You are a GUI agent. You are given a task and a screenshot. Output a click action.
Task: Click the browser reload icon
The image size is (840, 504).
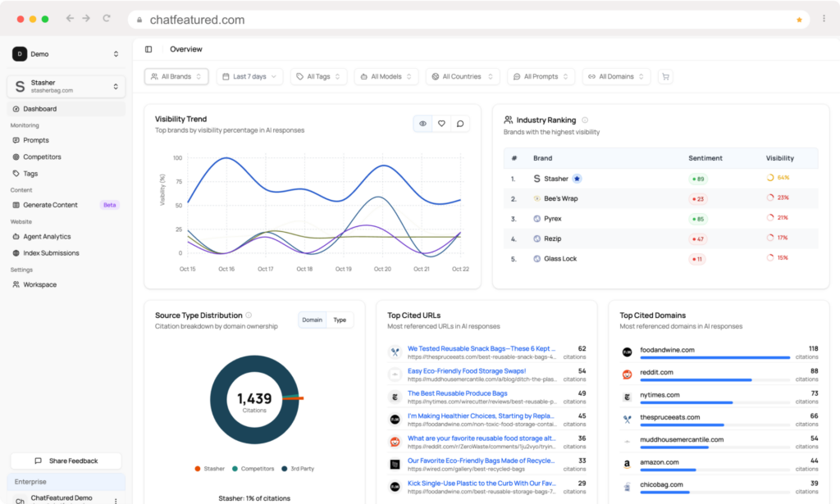(x=107, y=18)
